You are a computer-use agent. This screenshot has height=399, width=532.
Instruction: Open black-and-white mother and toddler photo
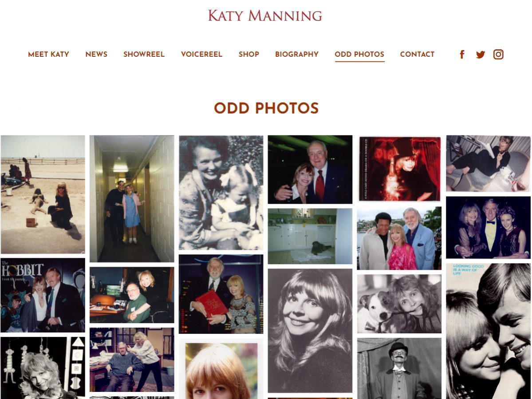(221, 193)
